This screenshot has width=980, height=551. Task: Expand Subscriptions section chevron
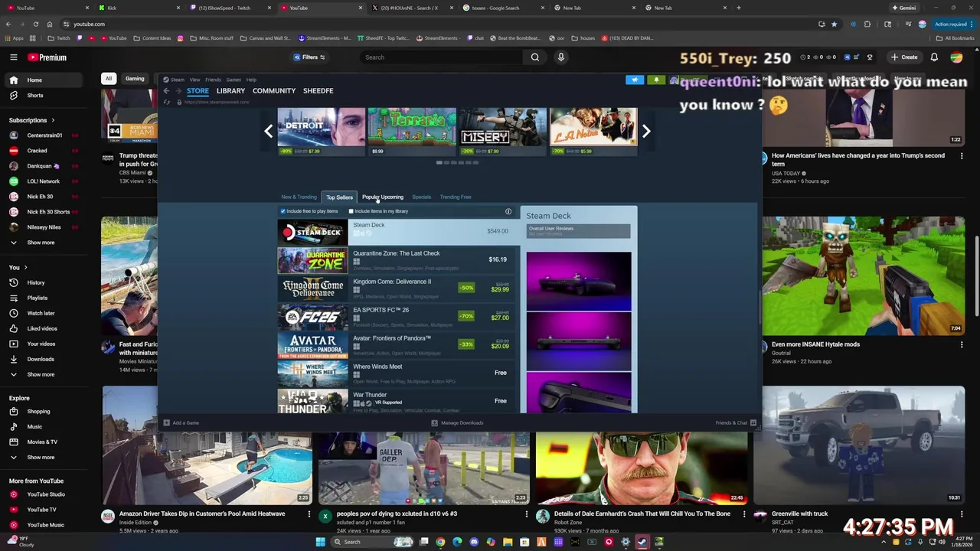(x=53, y=120)
